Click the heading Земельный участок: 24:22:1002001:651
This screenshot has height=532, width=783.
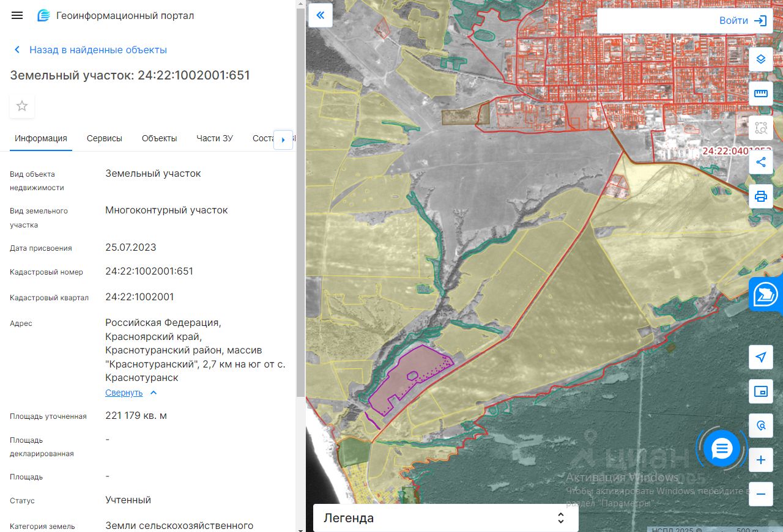point(130,75)
